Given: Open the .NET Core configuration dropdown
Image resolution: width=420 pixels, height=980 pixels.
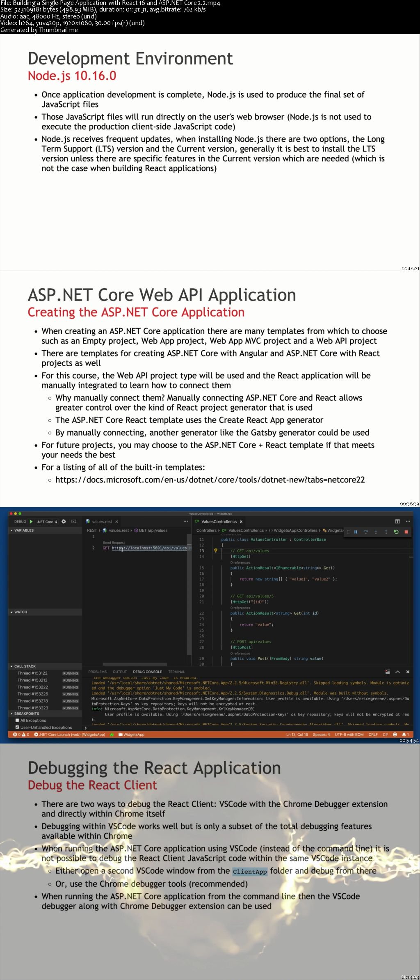Looking at the screenshot, I should pyautogui.click(x=47, y=521).
